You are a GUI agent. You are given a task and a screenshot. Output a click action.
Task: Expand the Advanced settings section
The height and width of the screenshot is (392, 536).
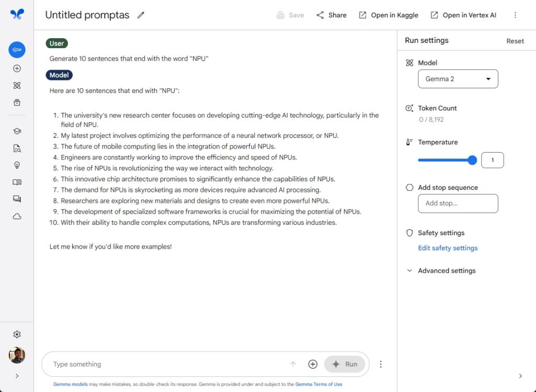446,270
